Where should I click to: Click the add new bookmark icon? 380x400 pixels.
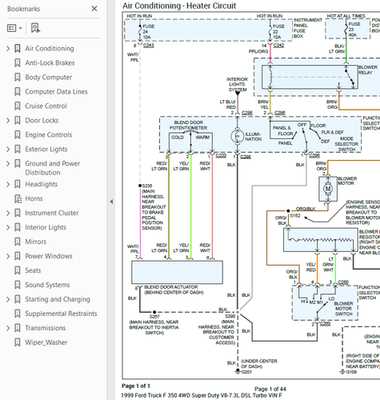tap(35, 28)
